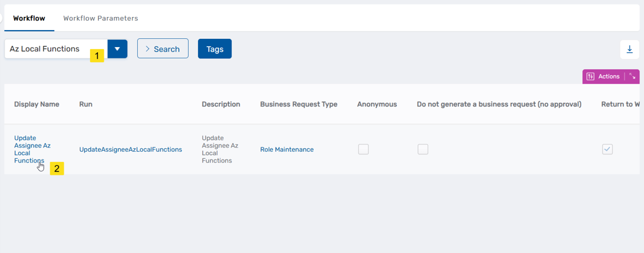This screenshot has width=644, height=253.
Task: Click the Anonymous column header
Action: (377, 104)
